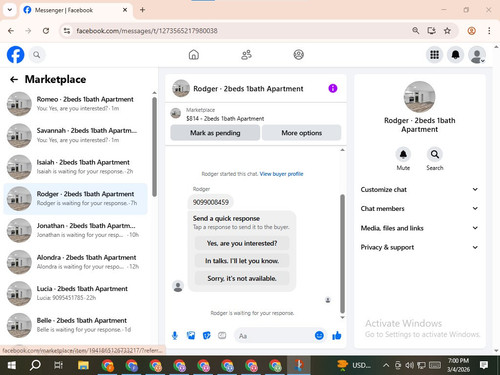This screenshot has height=375, width=500.
Task: Open the Windows notification center icon
Action: [x=484, y=365]
